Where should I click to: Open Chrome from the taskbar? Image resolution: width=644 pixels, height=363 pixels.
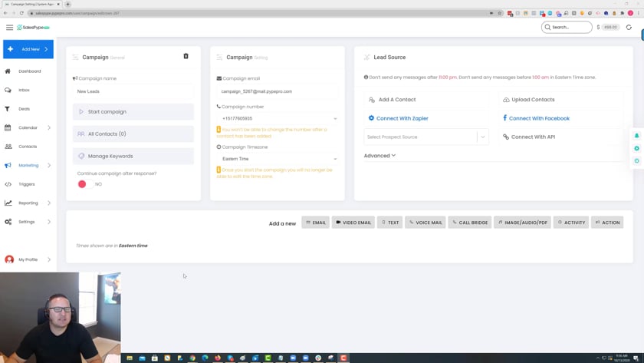[192, 358]
